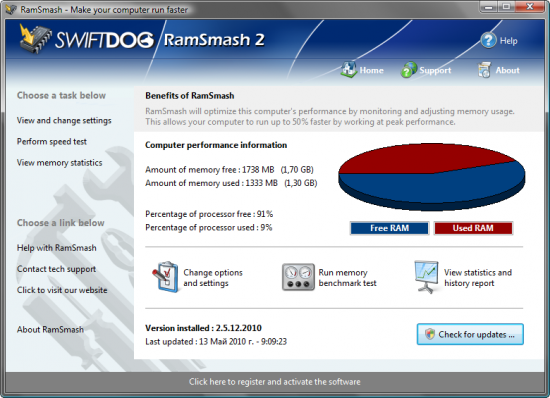Click the SwiftDog RAM chip logo

click(35, 39)
